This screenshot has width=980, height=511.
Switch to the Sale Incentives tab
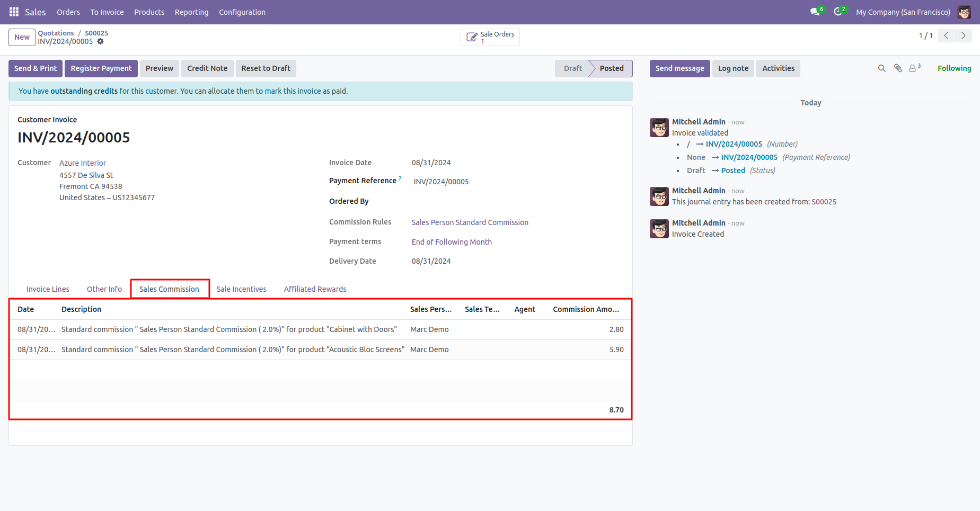[241, 289]
